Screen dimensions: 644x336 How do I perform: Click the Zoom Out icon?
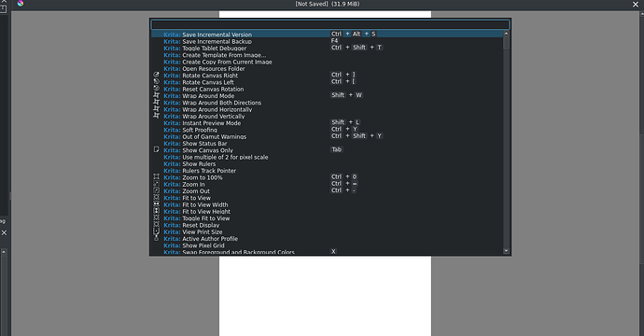pyautogui.click(x=156, y=190)
